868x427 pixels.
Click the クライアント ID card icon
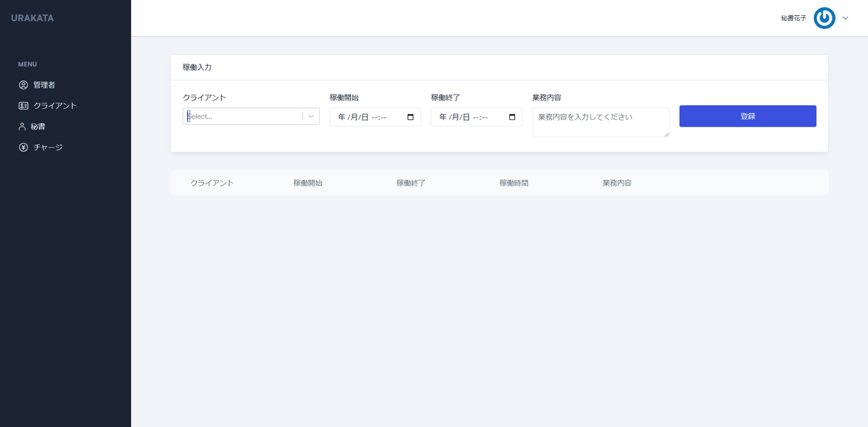click(23, 105)
